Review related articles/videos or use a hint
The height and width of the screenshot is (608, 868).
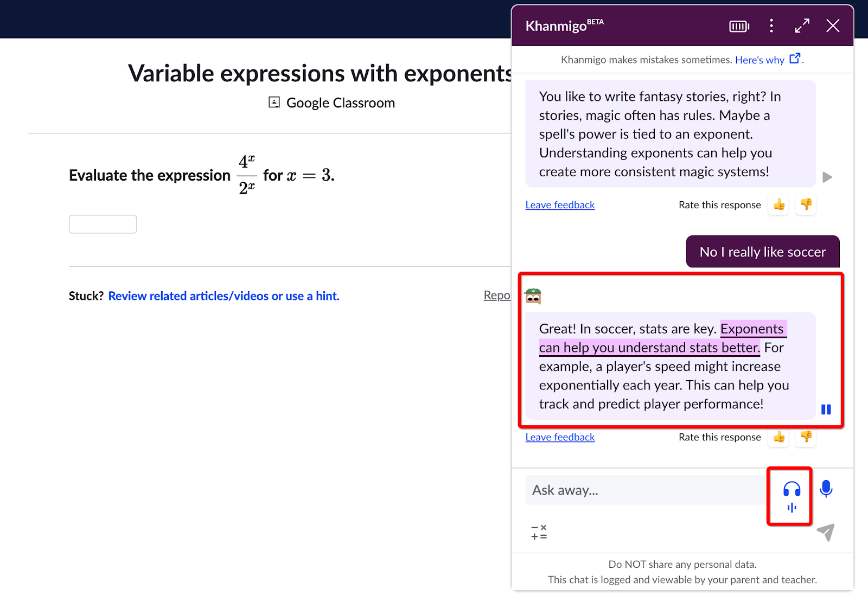[224, 296]
